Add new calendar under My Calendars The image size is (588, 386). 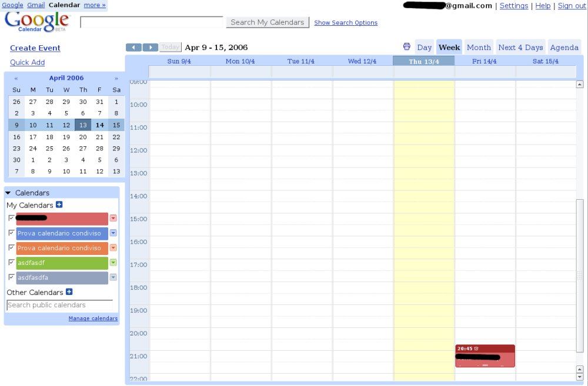(x=59, y=205)
